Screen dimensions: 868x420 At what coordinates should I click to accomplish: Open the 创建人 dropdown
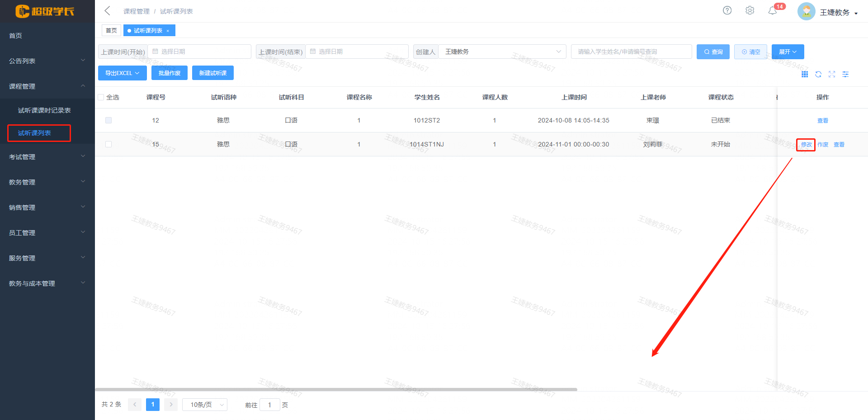tap(502, 52)
